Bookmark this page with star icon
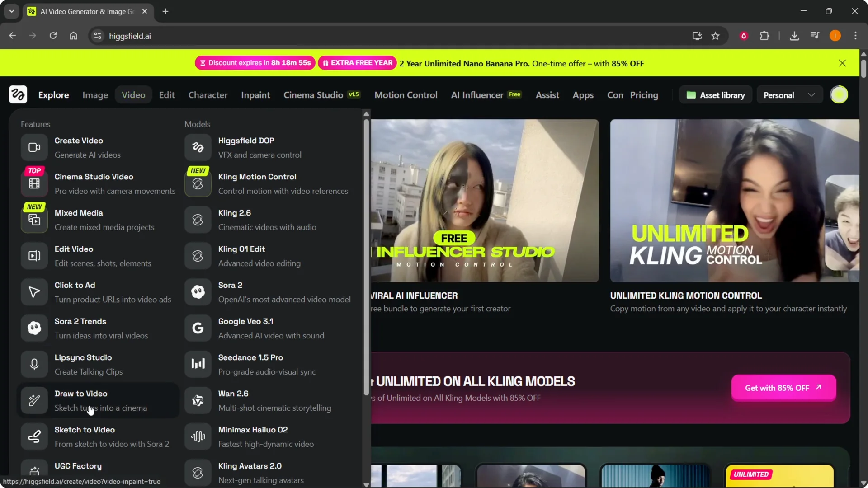Screen dimensions: 868x488 [715, 36]
